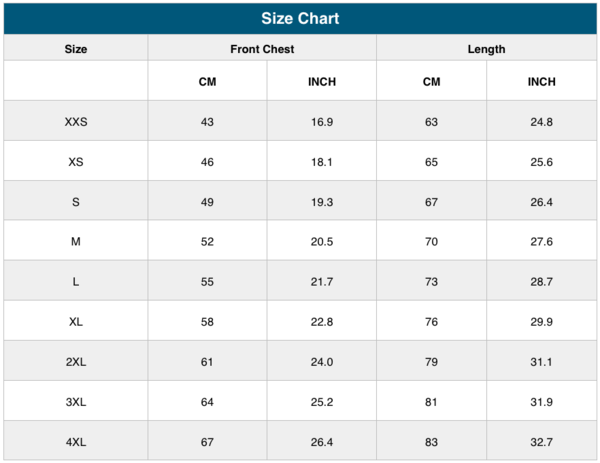Click the 2XL size row label
The image size is (600, 463).
76,362
